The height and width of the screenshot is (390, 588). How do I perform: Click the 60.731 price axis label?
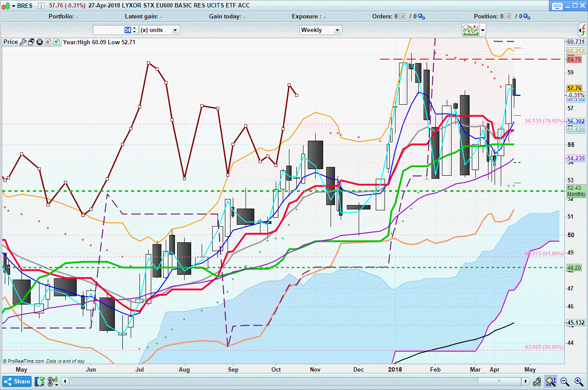576,42
